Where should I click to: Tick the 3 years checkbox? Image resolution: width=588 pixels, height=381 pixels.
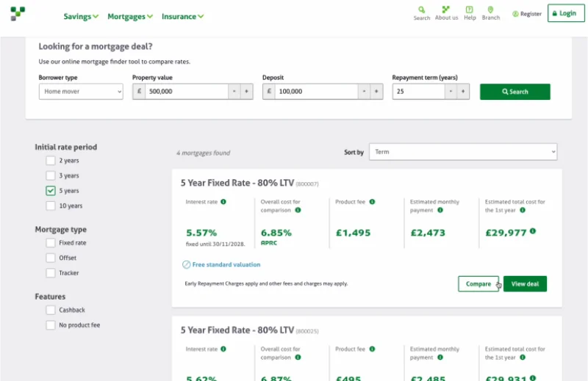51,175
